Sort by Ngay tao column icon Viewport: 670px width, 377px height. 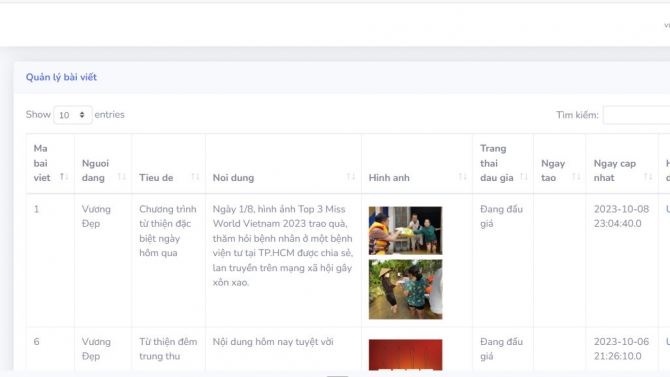point(576,177)
